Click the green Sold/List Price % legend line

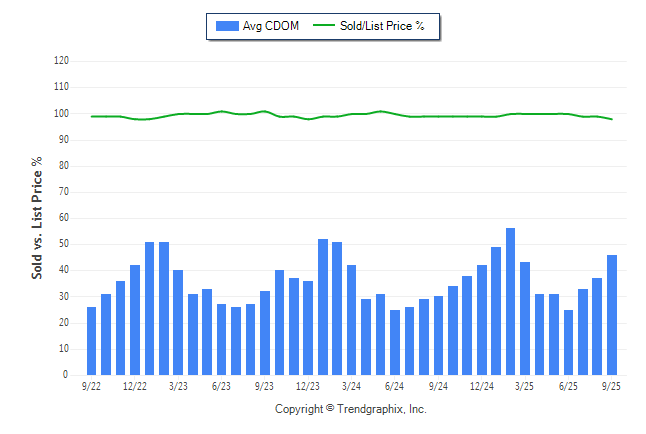[x=327, y=26]
